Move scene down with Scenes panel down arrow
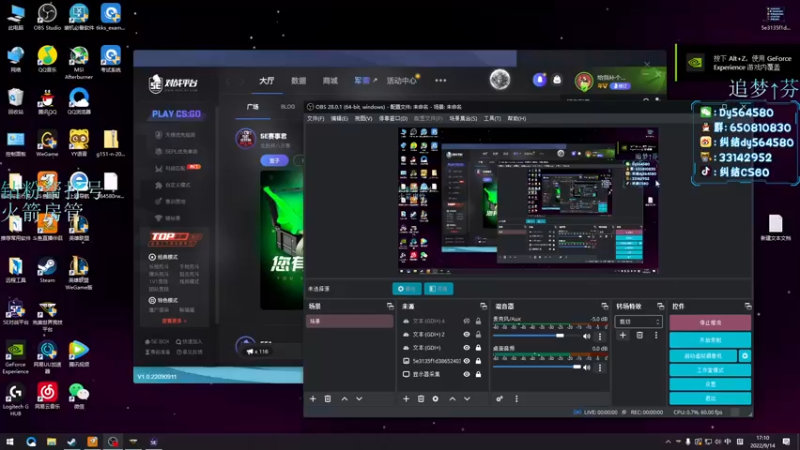800x450 pixels. 359,399
